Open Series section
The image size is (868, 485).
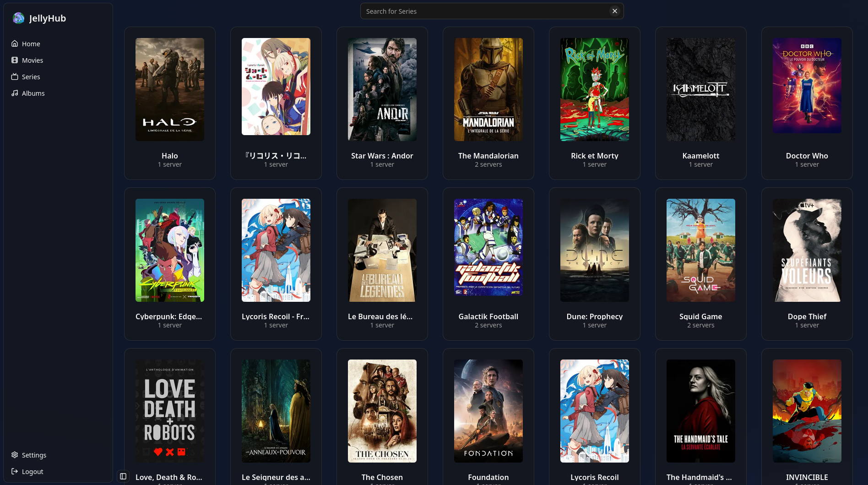(58, 76)
